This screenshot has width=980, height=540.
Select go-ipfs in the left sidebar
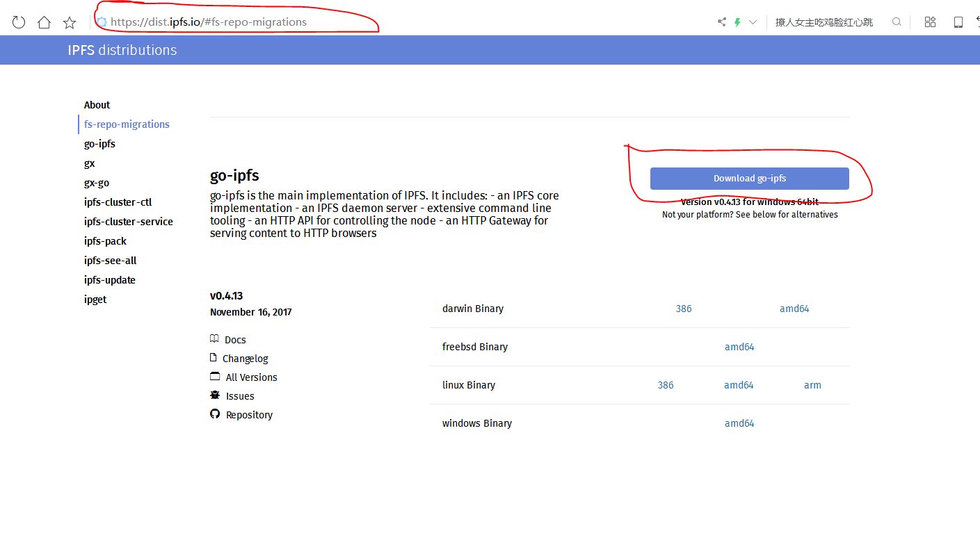click(99, 144)
